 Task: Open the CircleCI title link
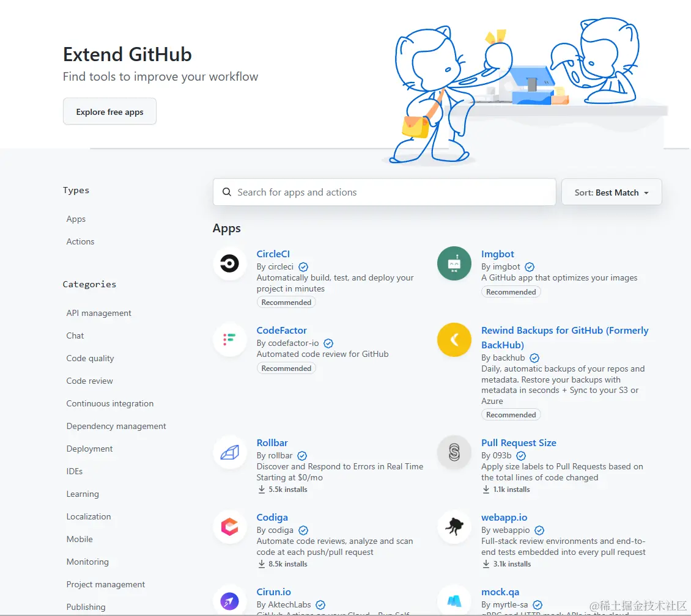[273, 254]
